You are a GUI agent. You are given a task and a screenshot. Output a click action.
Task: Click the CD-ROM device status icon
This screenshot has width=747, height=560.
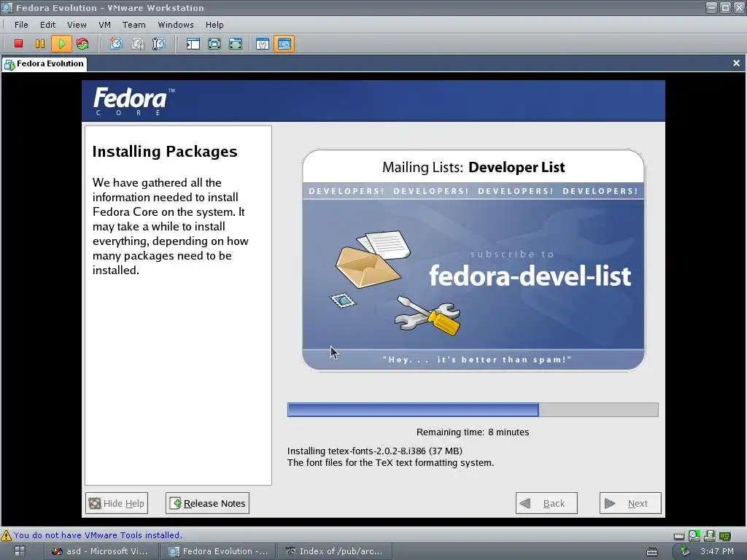(x=694, y=536)
